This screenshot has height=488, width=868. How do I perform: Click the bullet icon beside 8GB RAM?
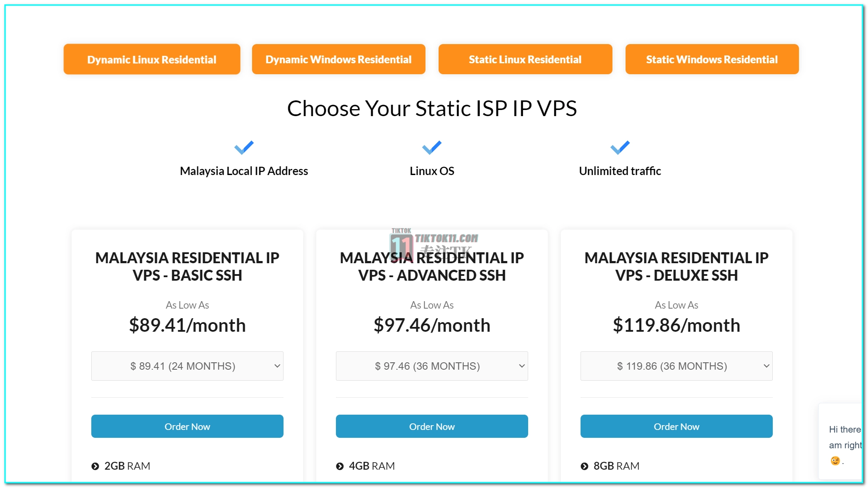[x=584, y=466]
